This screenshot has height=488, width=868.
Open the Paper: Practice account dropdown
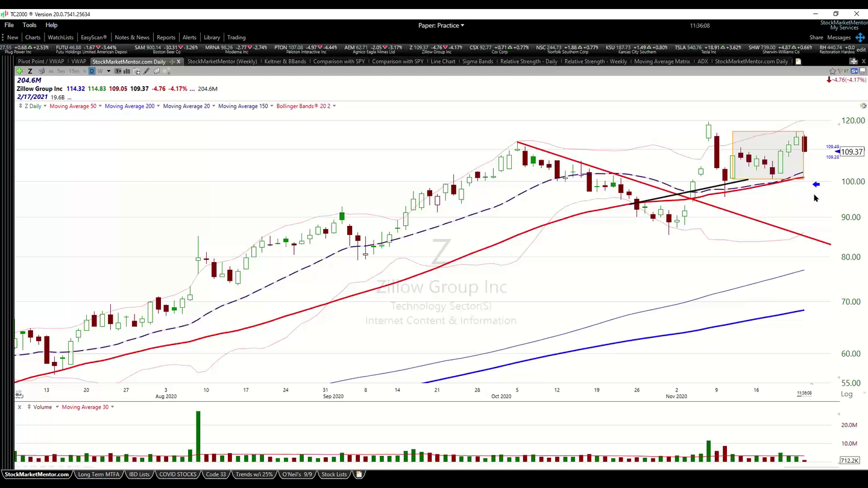tap(441, 25)
